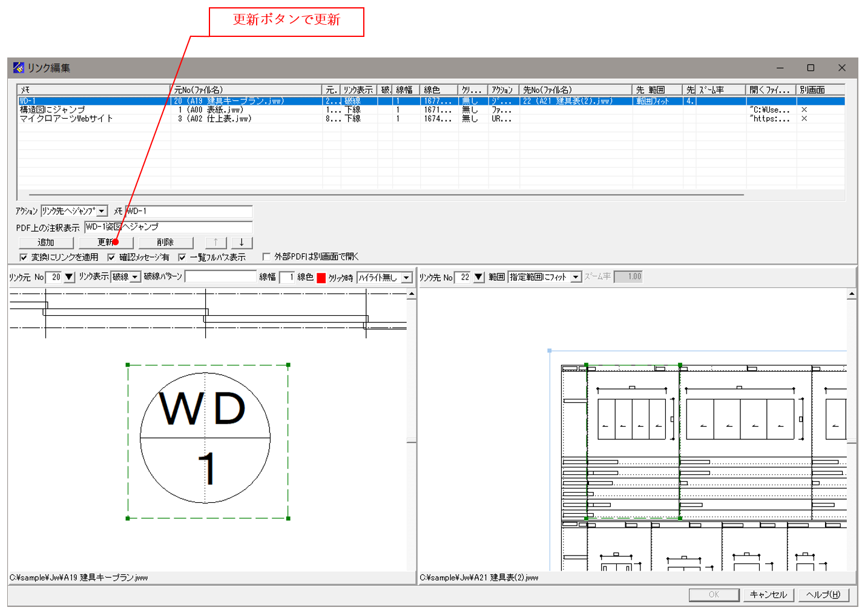Uncheck 確認メッセージ有 checkbox

tap(111, 257)
